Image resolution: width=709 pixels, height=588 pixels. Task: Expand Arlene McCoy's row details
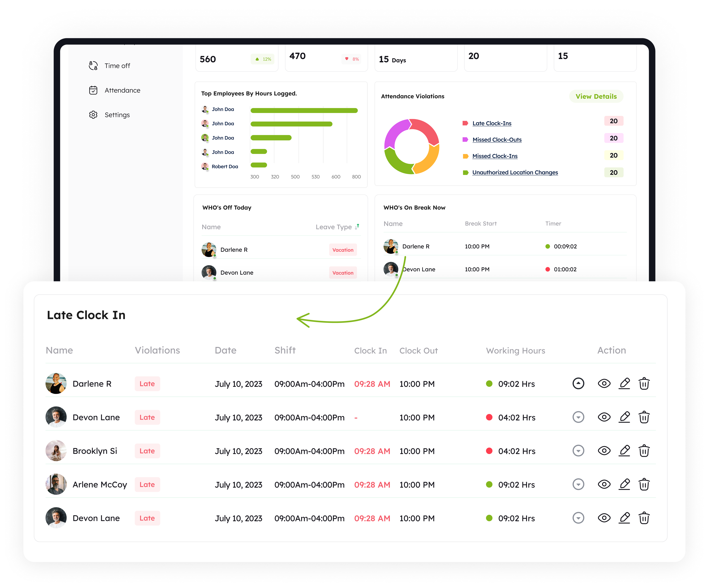578,484
